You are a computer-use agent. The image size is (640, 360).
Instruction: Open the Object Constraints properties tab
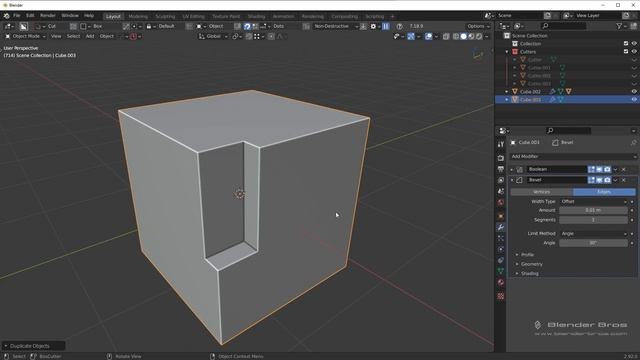click(501, 260)
